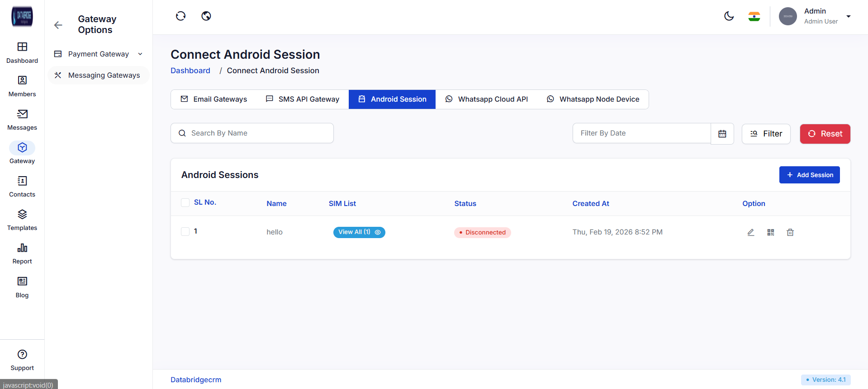868x389 pixels.
Task: Click the Add Session button
Action: [809, 175]
